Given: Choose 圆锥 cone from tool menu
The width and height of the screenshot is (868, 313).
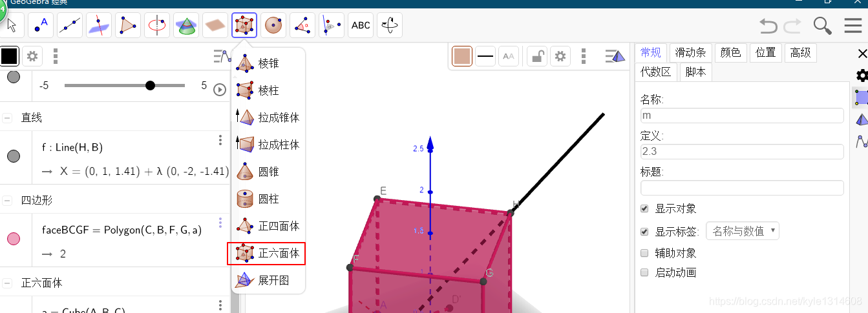Looking at the screenshot, I should pyautogui.click(x=268, y=172).
